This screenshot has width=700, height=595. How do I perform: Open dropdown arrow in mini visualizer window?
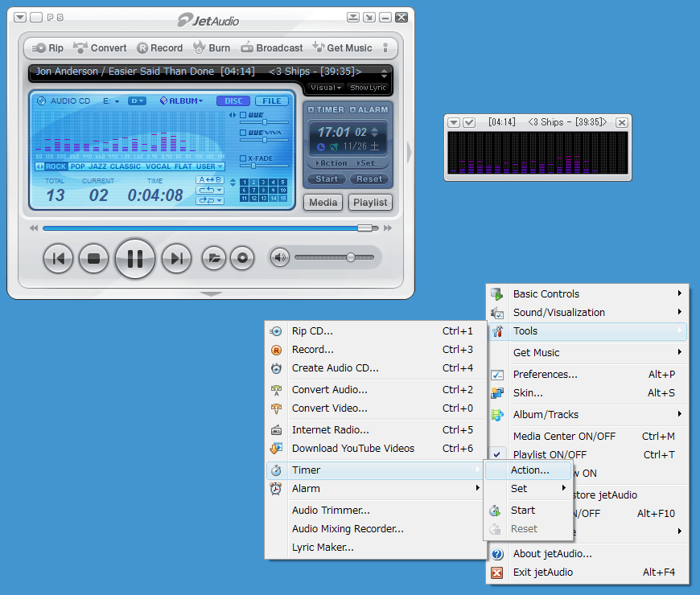[454, 122]
